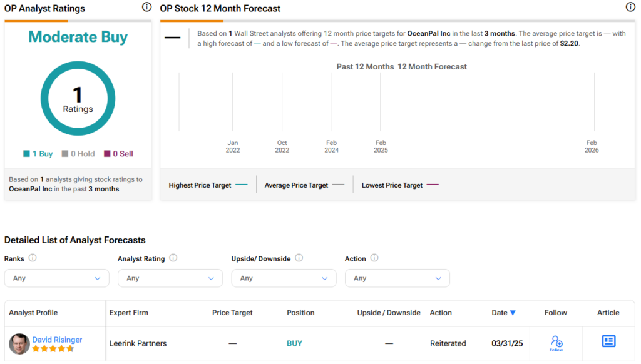Toggle Highest Price Target legend

[208, 185]
